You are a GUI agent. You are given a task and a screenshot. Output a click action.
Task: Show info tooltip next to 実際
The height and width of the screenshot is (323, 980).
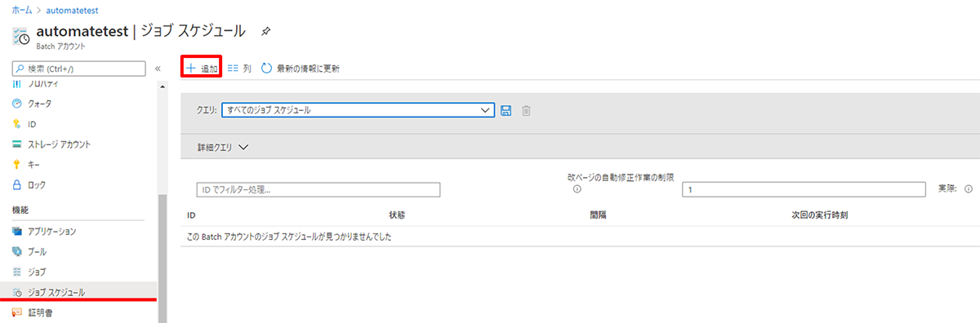969,188
